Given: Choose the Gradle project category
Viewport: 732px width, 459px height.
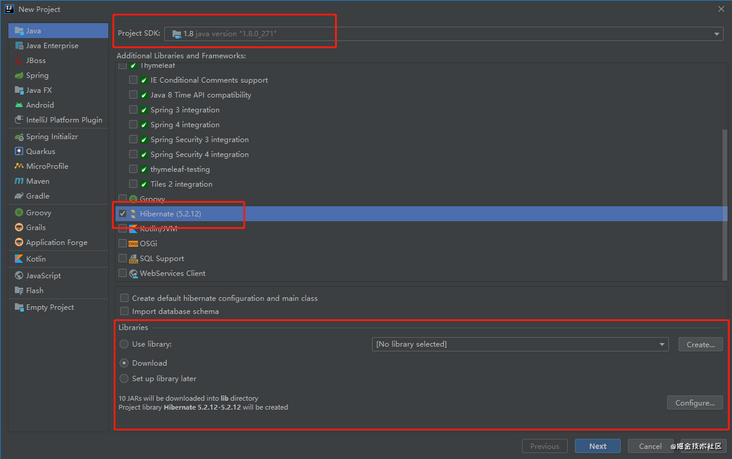Looking at the screenshot, I should pos(58,196).
